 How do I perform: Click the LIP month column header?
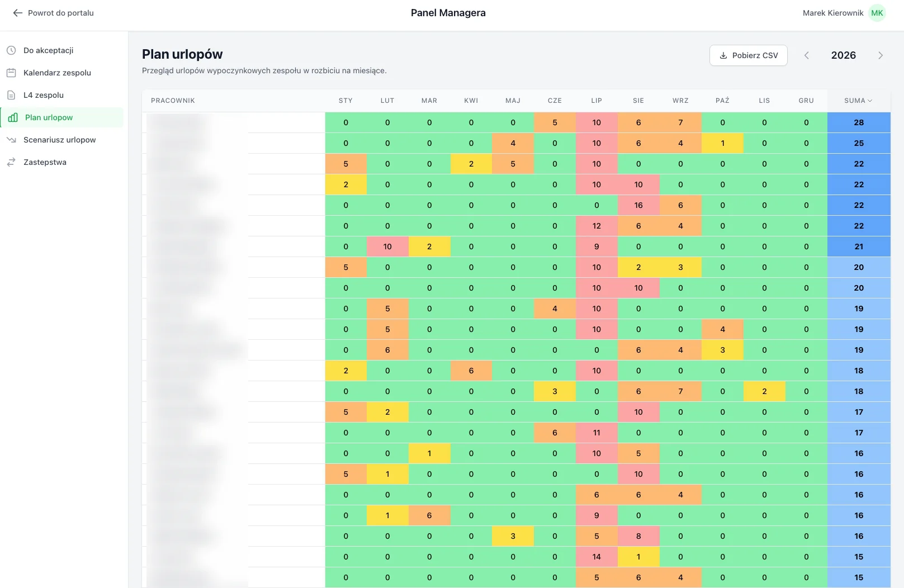[x=597, y=101]
